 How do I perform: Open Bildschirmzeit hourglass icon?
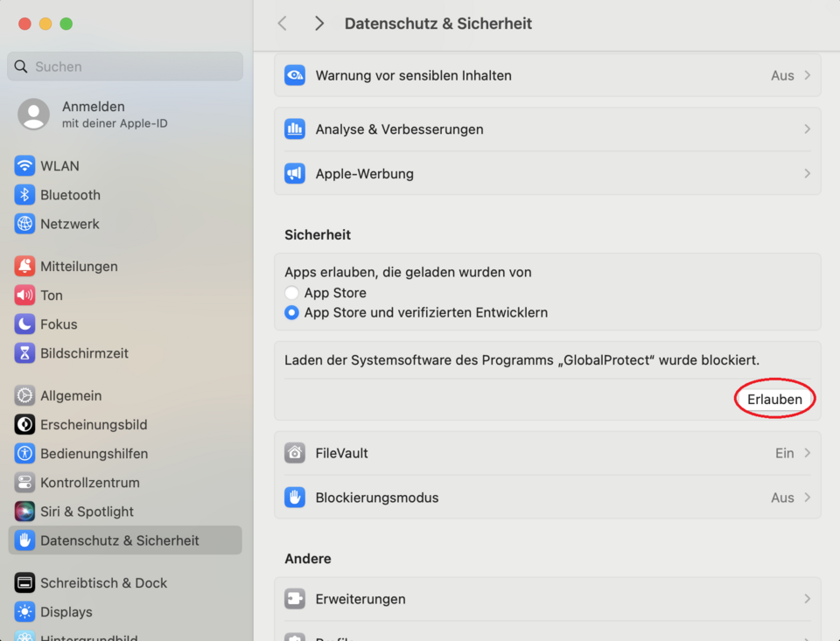pyautogui.click(x=24, y=353)
